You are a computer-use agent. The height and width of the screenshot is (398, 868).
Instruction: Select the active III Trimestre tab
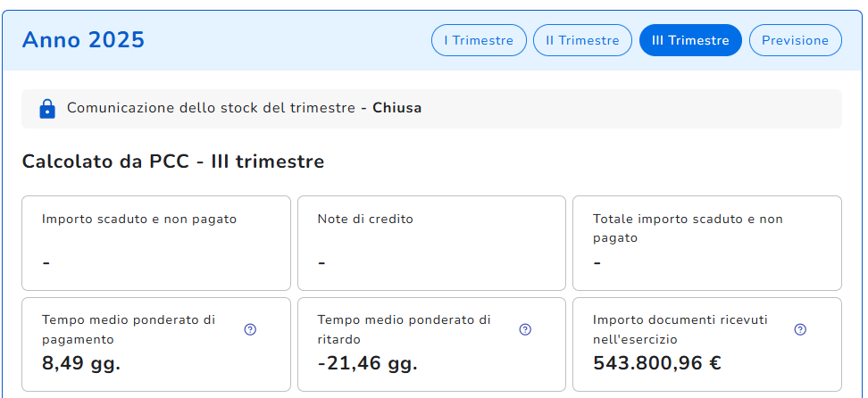coord(690,40)
